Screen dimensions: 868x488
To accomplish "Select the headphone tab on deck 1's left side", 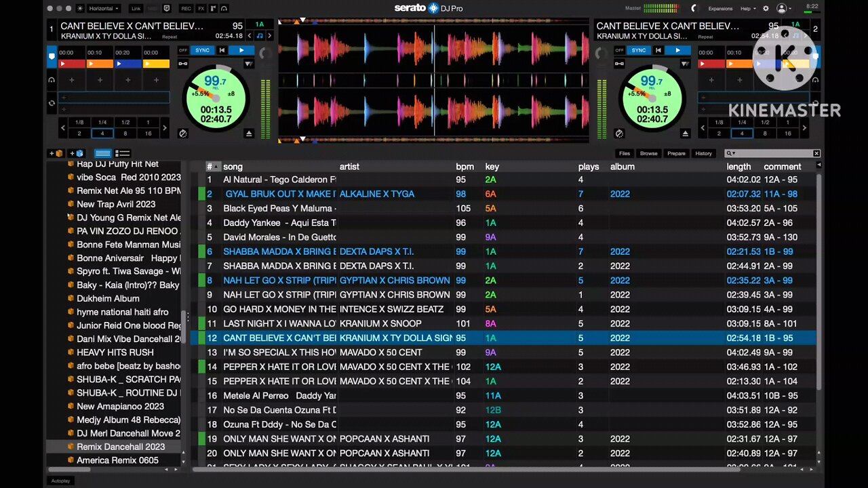I will pyautogui.click(x=52, y=80).
